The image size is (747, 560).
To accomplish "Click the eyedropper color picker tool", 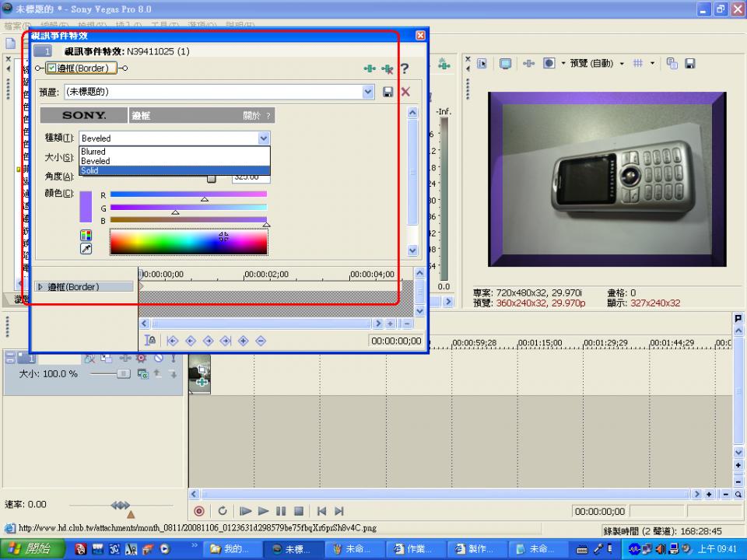I will coord(86,249).
